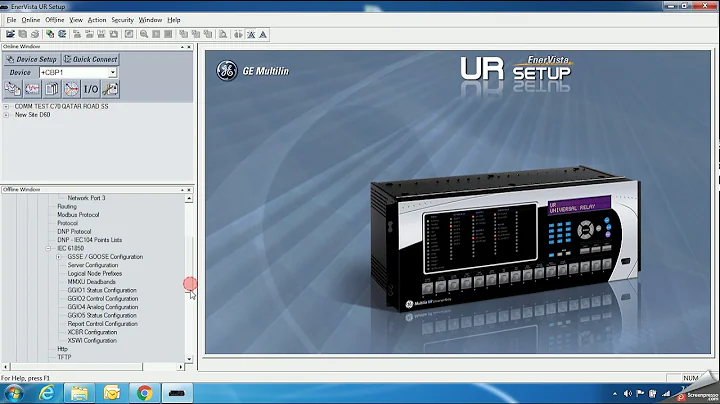The image size is (720, 404).
Task: Select Server Configuration under IEC 61850
Action: pyautogui.click(x=93, y=265)
